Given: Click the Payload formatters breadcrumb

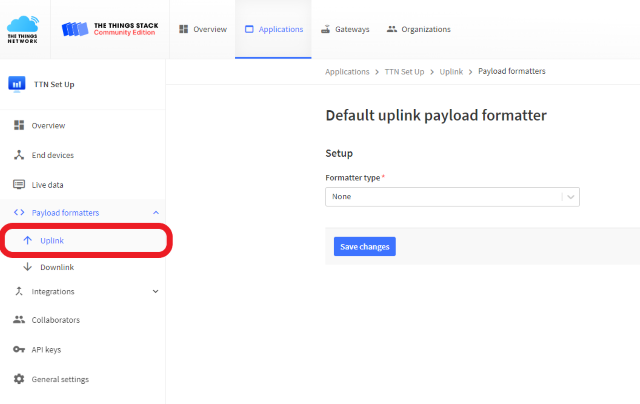Looking at the screenshot, I should click(x=511, y=71).
